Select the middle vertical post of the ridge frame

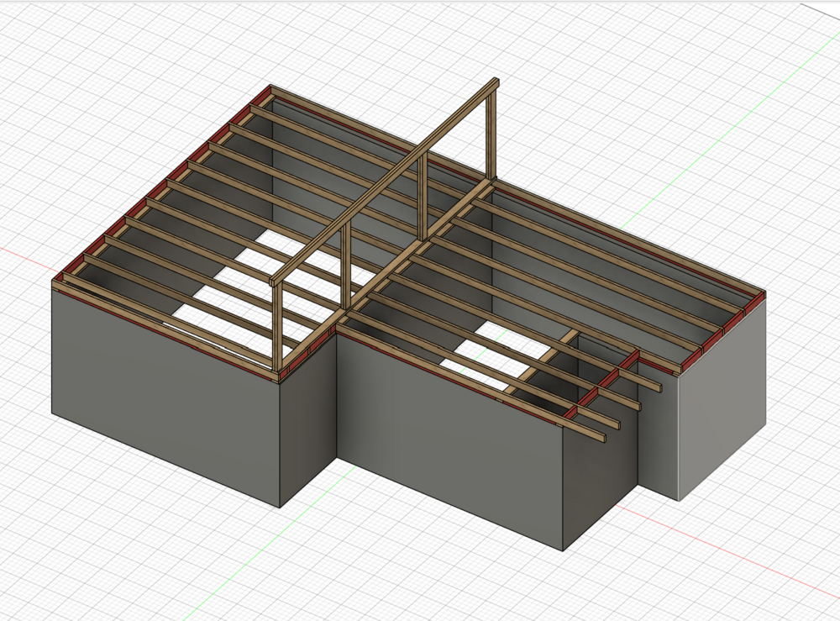pos(422,193)
